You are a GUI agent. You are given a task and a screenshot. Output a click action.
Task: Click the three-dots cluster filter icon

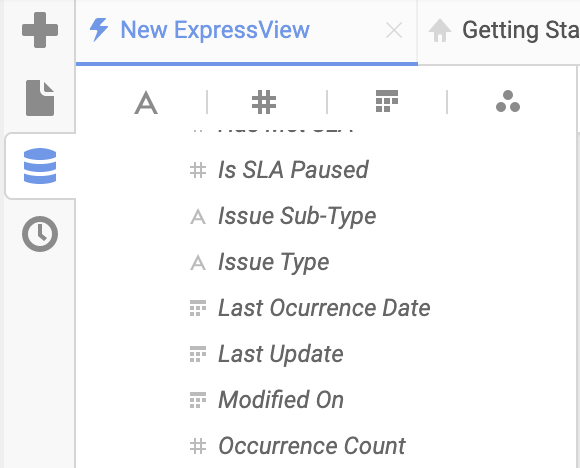tap(508, 101)
